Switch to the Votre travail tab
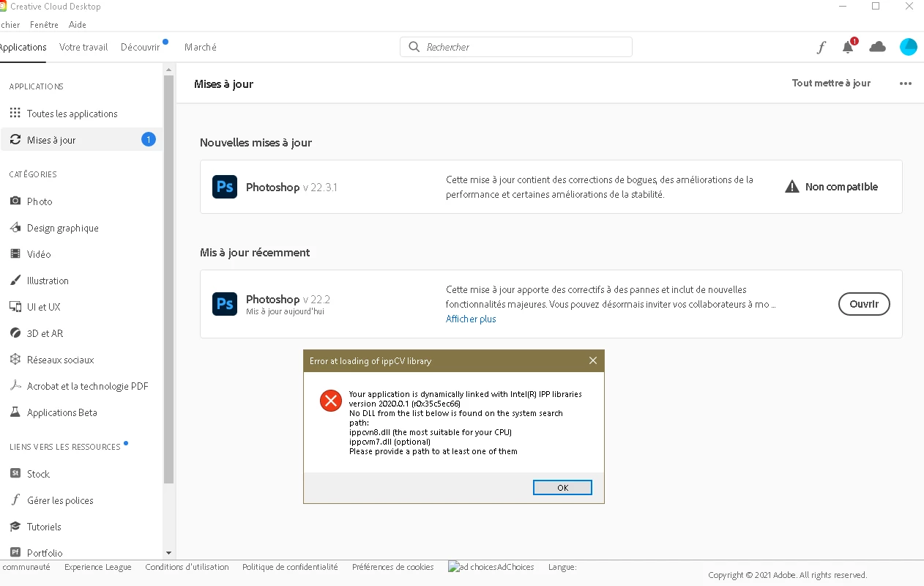924x586 pixels. [x=83, y=47]
